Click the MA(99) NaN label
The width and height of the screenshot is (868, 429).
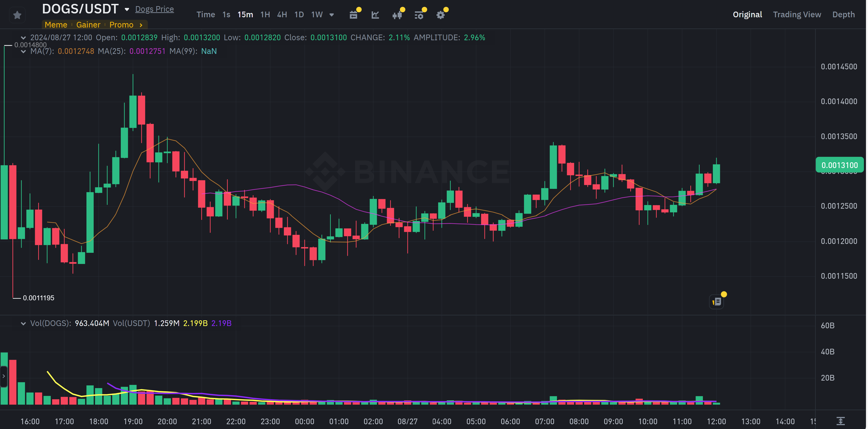(209, 51)
